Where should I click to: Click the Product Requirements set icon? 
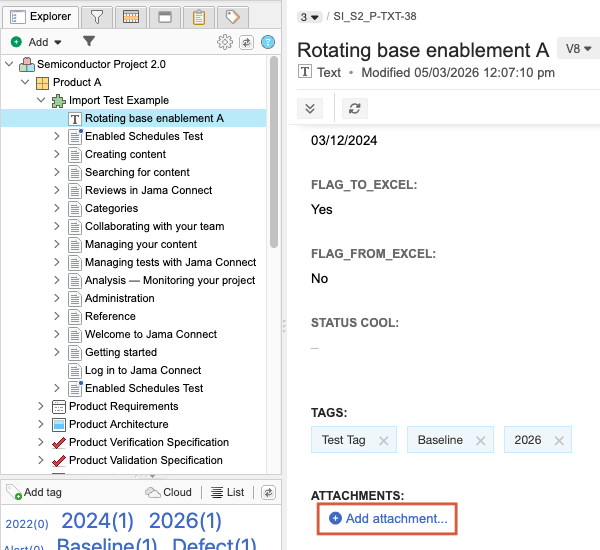click(x=59, y=407)
